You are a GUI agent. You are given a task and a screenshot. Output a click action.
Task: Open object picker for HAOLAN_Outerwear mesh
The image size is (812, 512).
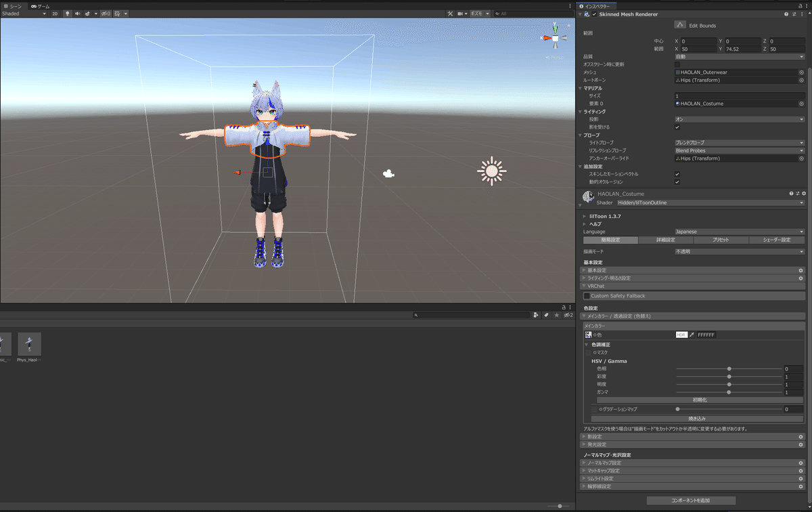(802, 72)
